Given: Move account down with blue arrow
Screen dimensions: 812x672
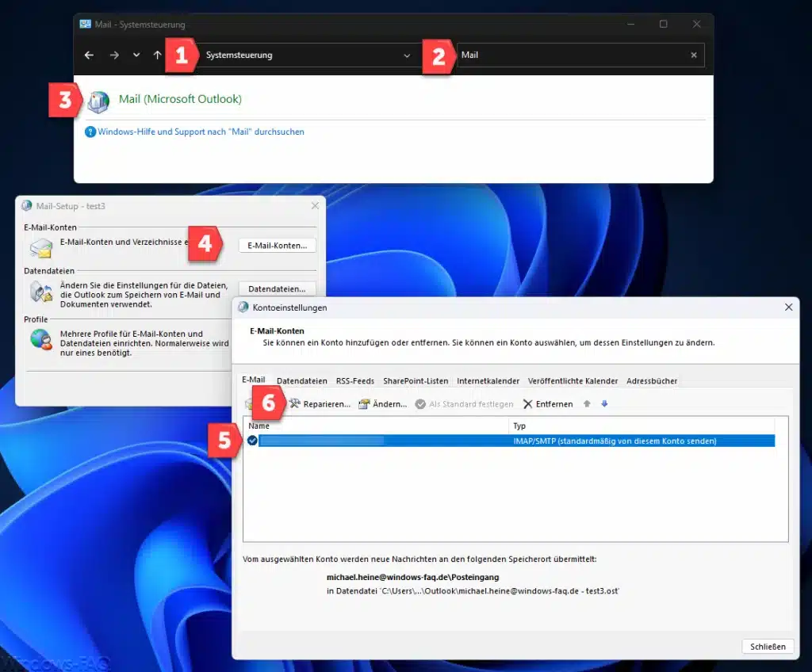Looking at the screenshot, I should (604, 404).
